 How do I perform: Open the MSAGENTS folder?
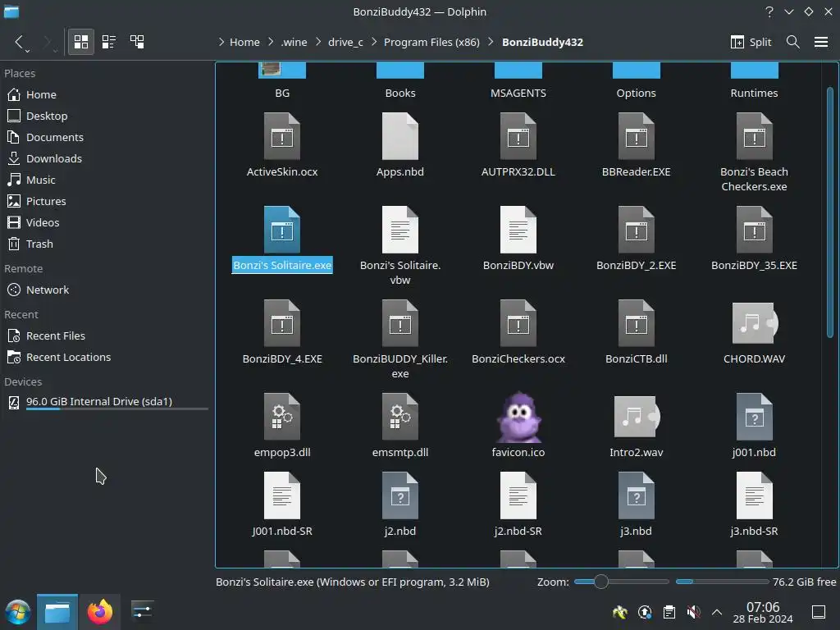tap(518, 81)
